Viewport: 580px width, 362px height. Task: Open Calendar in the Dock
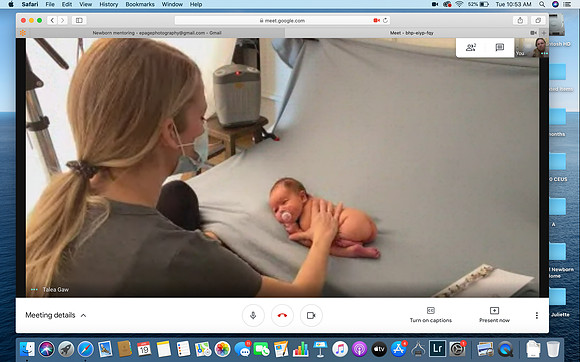(144, 349)
